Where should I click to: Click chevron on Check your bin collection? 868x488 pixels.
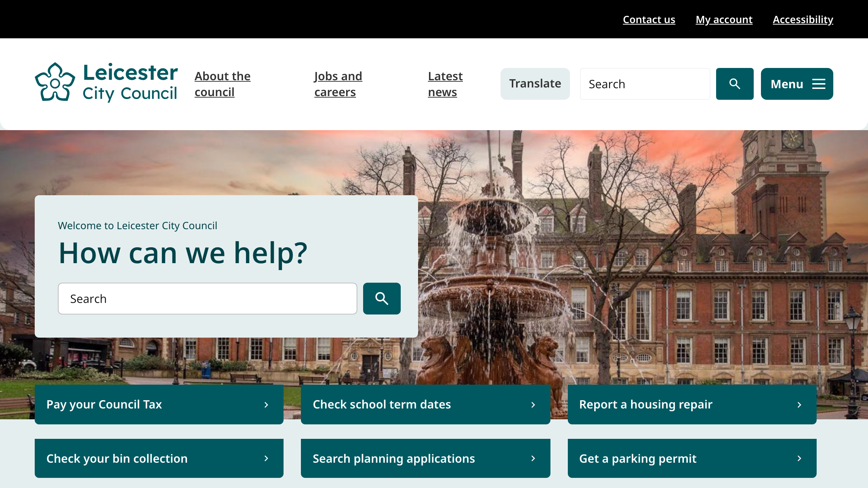click(x=266, y=458)
